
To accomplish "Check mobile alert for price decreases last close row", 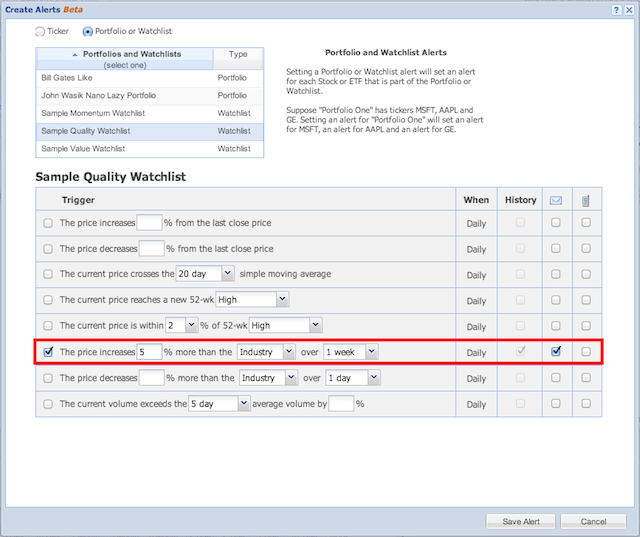I will (586, 249).
